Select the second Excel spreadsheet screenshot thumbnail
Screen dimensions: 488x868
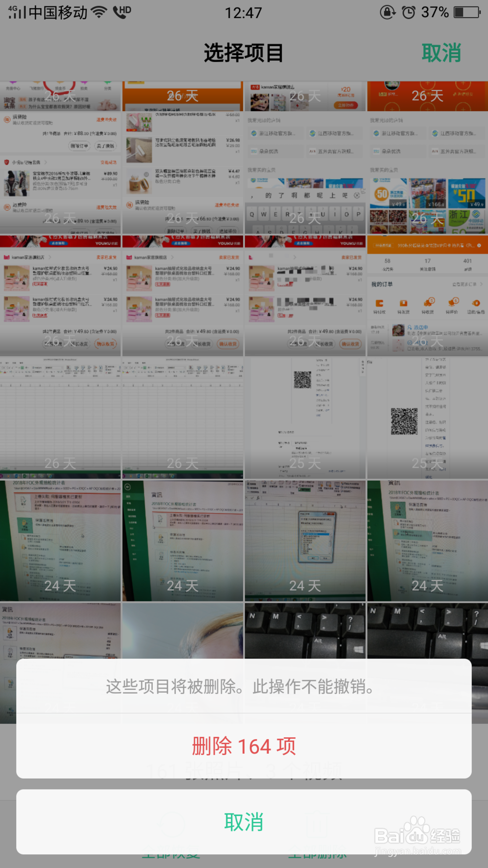pos(183,418)
